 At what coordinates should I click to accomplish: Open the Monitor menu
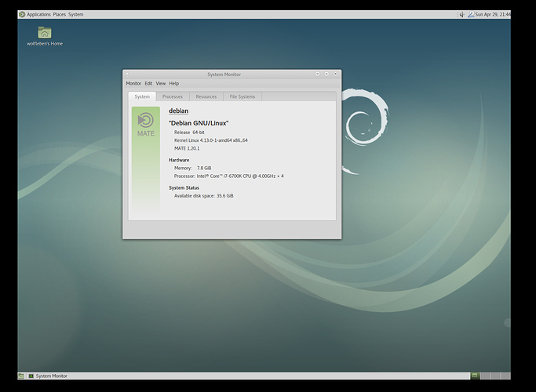click(133, 83)
